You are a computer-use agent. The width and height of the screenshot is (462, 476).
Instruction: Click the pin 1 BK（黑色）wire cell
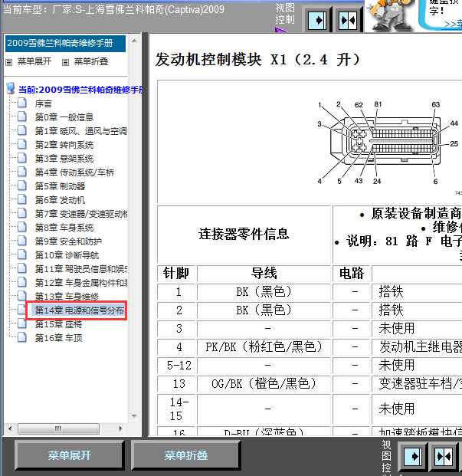point(264,292)
